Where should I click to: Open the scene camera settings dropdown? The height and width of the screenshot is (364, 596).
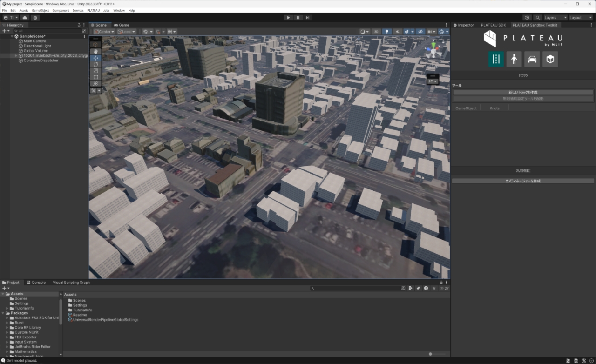click(432, 32)
